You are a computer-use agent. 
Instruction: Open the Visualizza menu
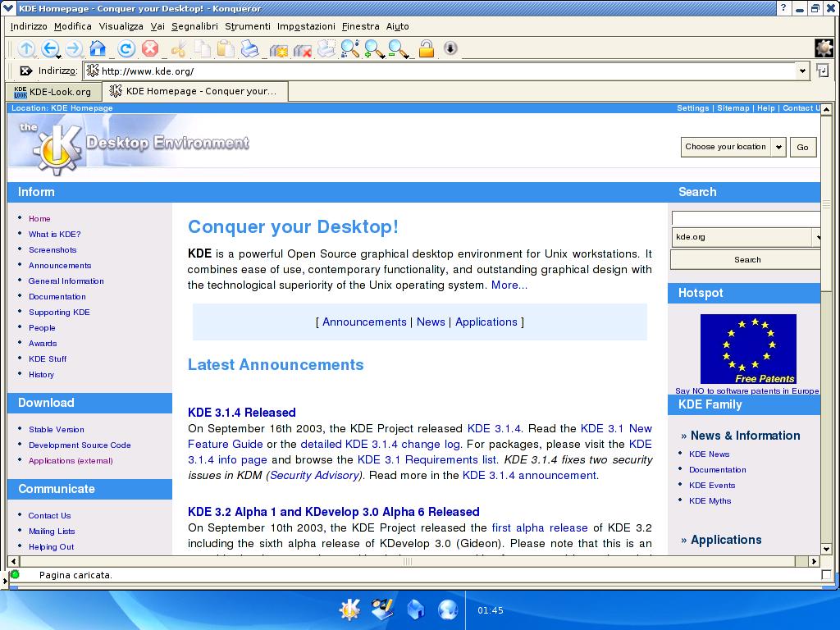[x=121, y=26]
